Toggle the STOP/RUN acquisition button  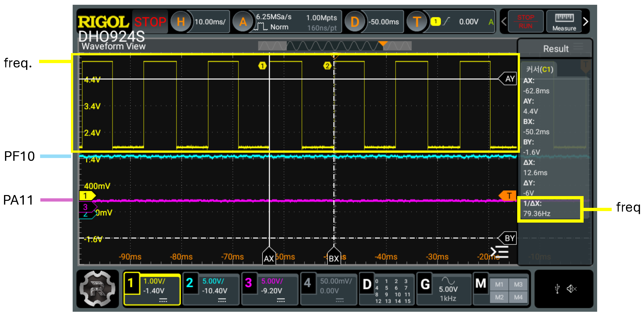click(525, 22)
